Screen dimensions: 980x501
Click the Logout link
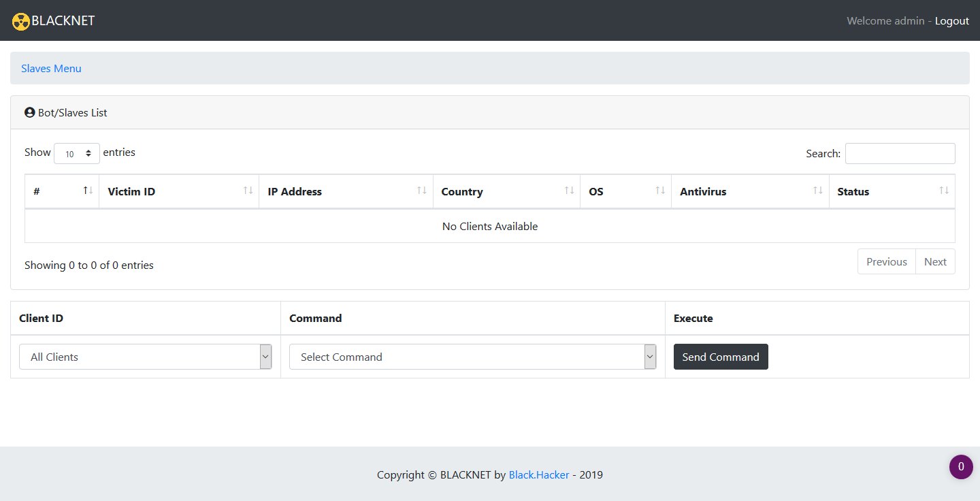point(951,21)
